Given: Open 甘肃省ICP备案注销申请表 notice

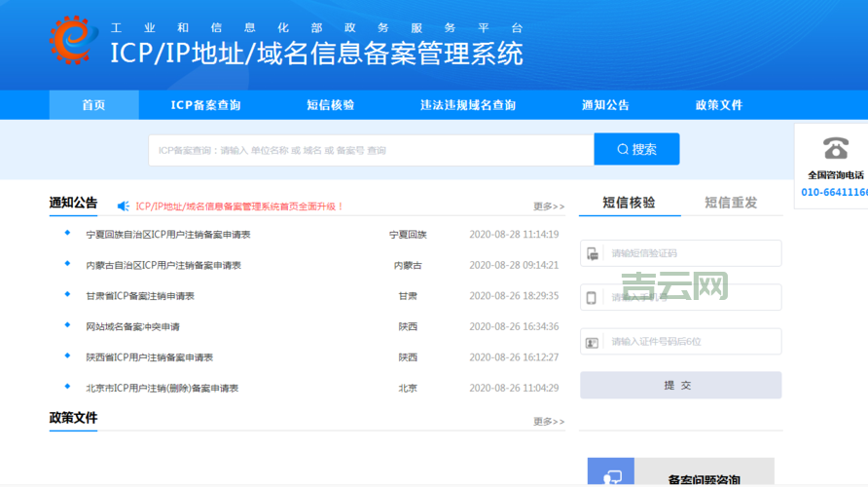Looking at the screenshot, I should tap(140, 296).
